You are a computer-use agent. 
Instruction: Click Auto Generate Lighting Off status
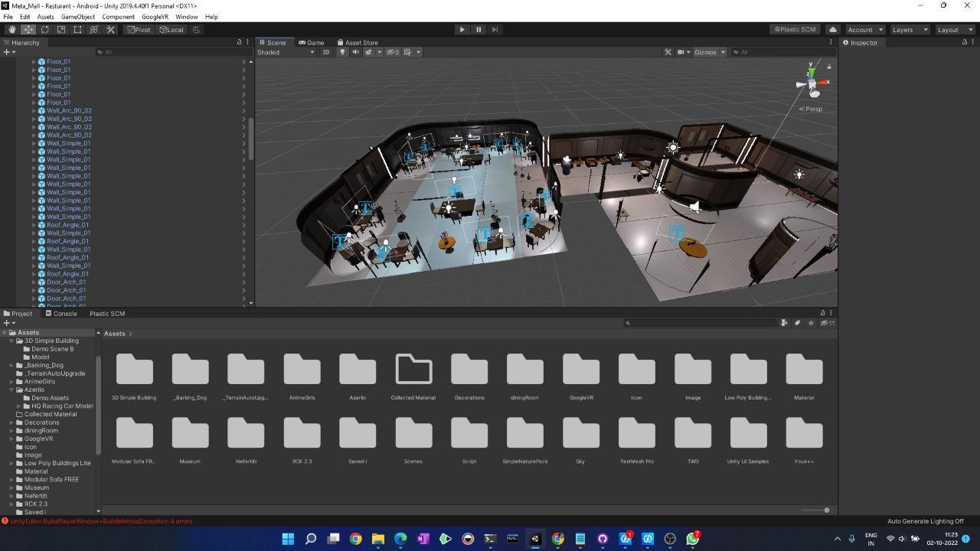pyautogui.click(x=926, y=521)
